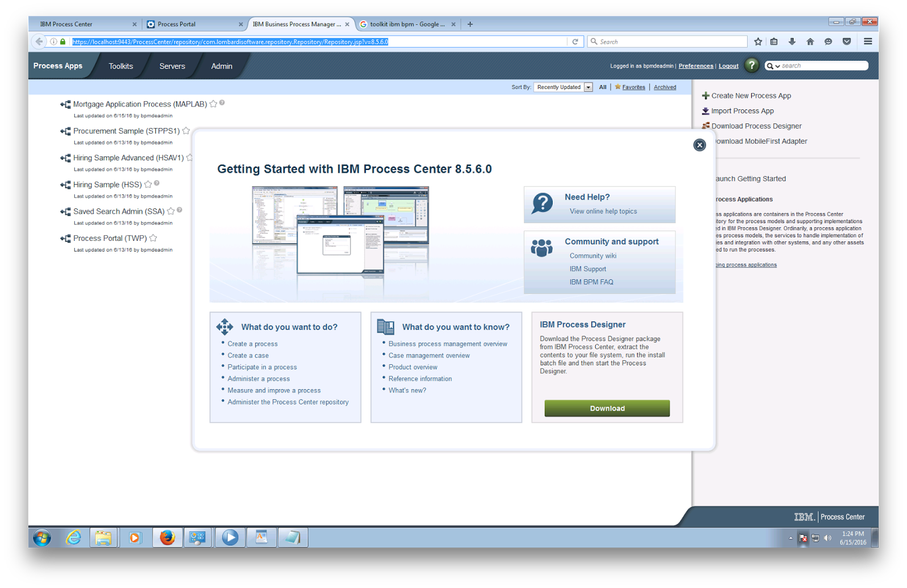
Task: Toggle favorite star for Process Portal (TWP)
Action: coord(153,238)
